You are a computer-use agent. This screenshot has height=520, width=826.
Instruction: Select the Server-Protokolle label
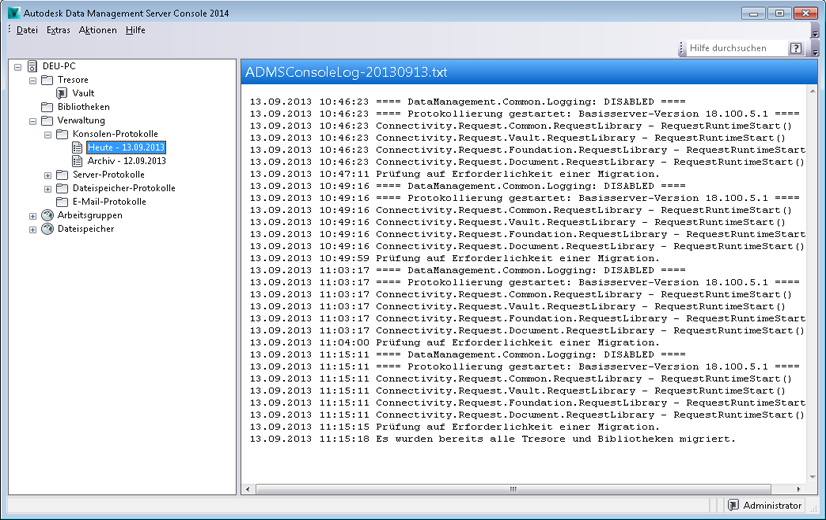pyautogui.click(x=109, y=174)
